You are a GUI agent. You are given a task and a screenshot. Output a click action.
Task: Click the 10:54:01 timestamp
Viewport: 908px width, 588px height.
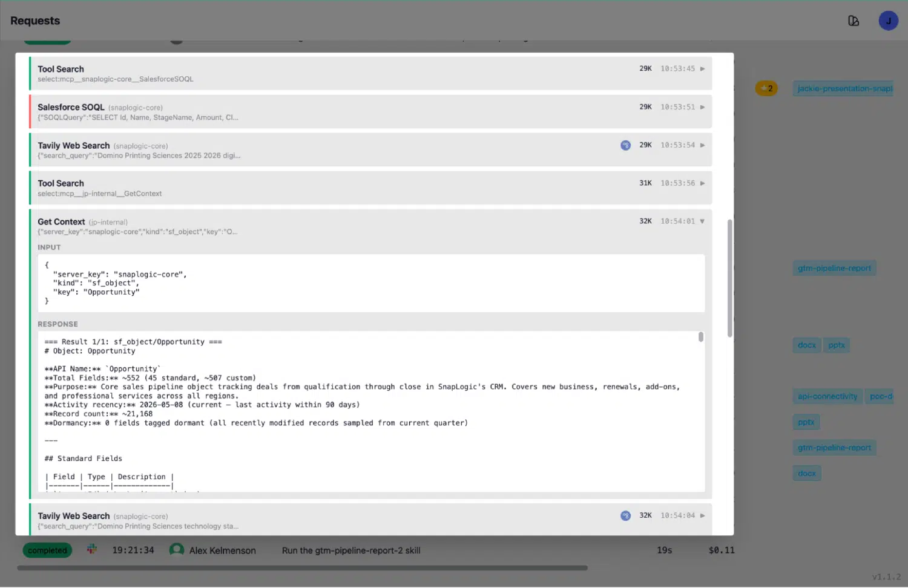[678, 221]
